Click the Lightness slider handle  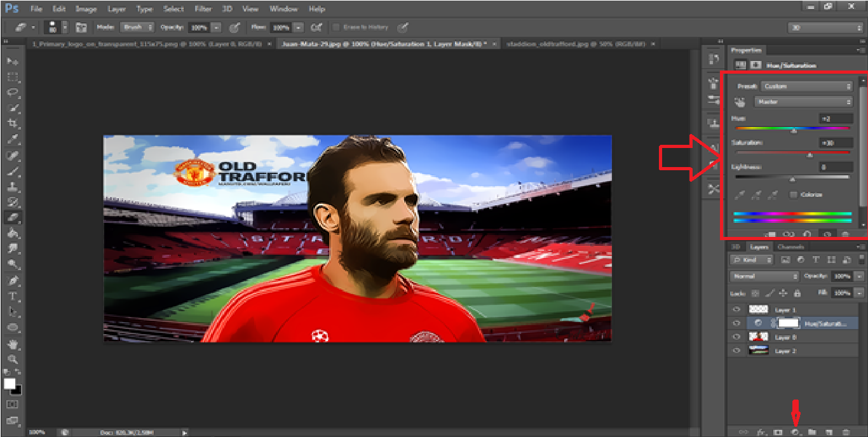792,180
